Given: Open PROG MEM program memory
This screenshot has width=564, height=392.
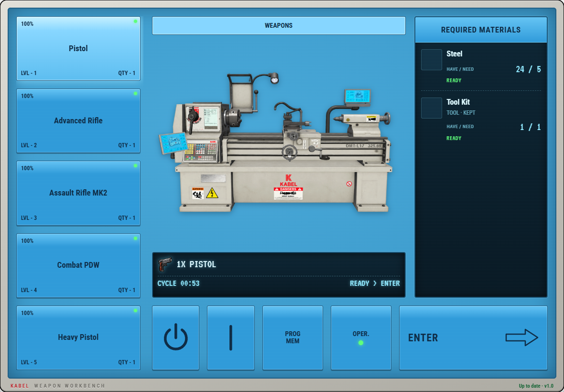Looking at the screenshot, I should [x=293, y=338].
